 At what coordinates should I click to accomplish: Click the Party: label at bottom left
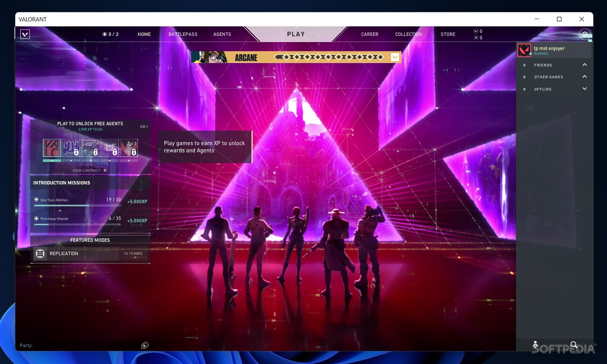click(x=26, y=346)
